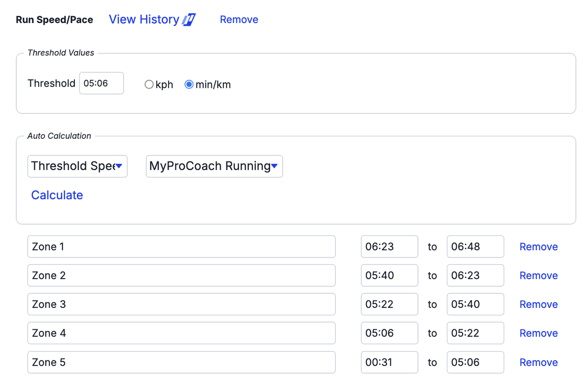This screenshot has width=588, height=382.
Task: Remove Zone 5 row
Action: (x=539, y=362)
